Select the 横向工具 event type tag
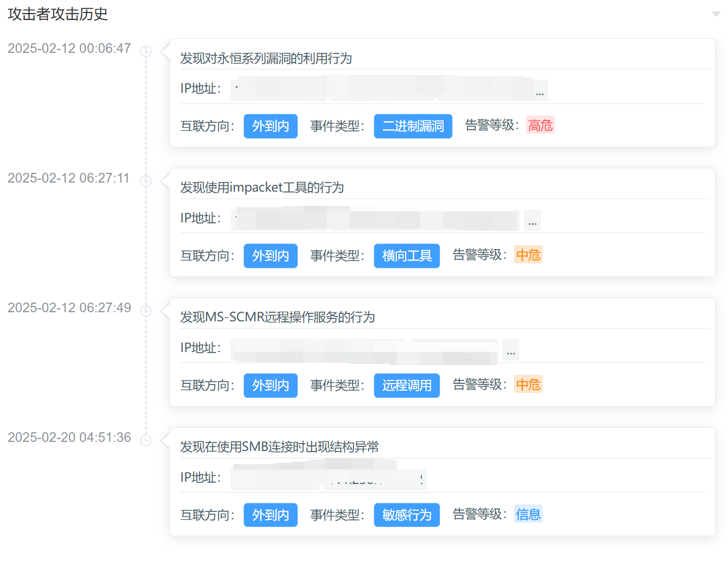Viewport: 728px width, 571px height. [x=407, y=256]
